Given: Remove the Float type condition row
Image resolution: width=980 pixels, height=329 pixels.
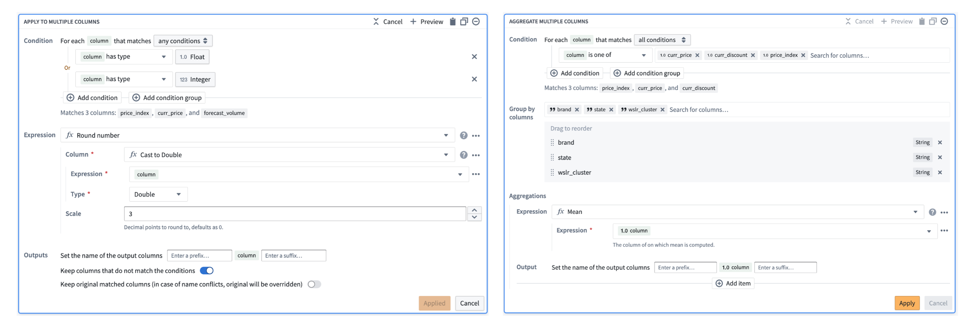Looking at the screenshot, I should pyautogui.click(x=474, y=57).
